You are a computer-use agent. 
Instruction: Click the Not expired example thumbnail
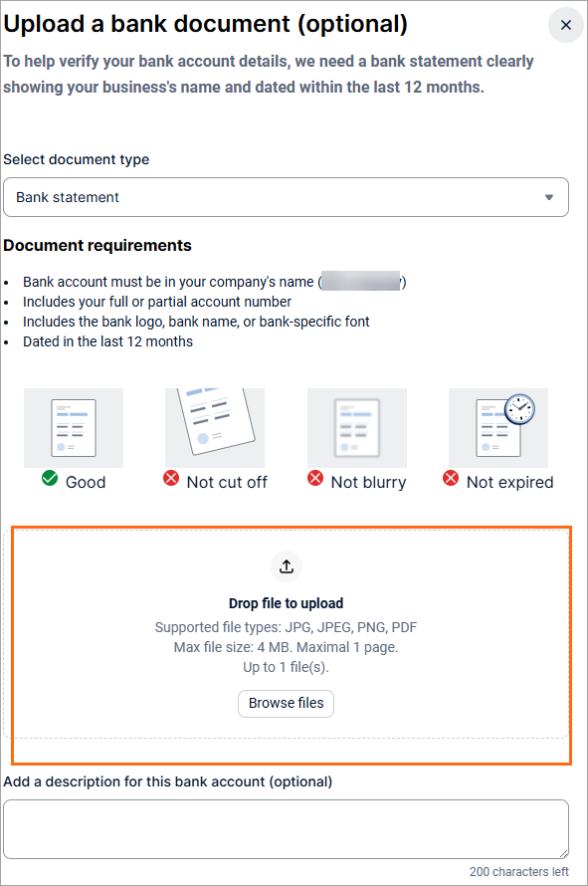point(498,428)
